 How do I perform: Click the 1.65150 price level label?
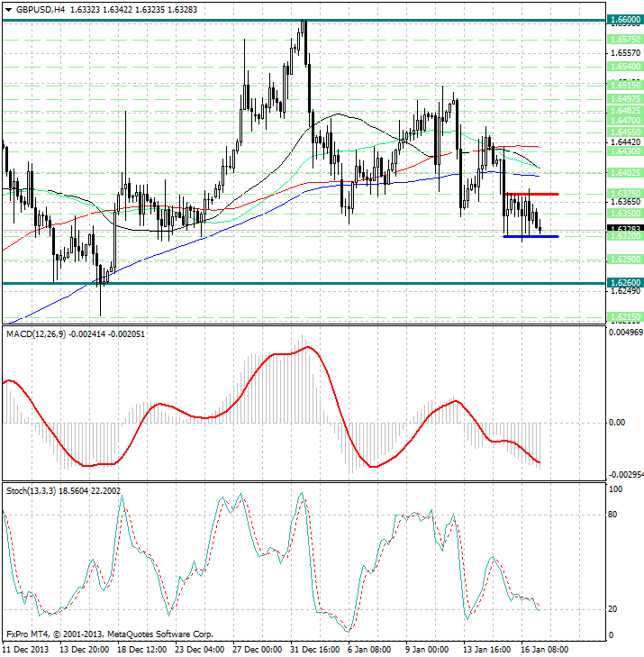(x=625, y=86)
